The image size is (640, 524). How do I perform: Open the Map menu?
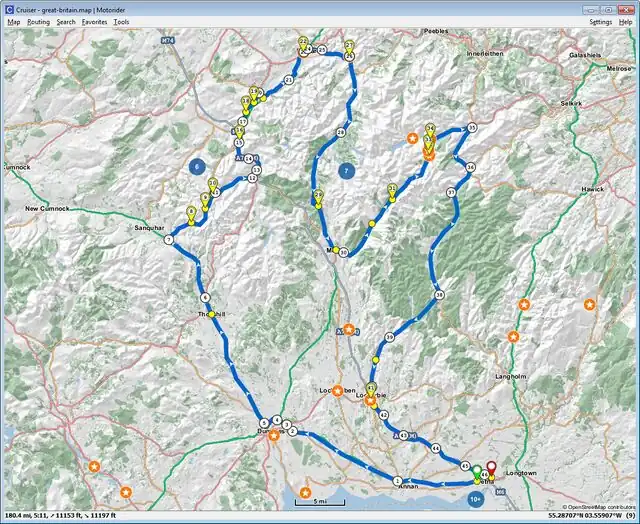[x=13, y=21]
